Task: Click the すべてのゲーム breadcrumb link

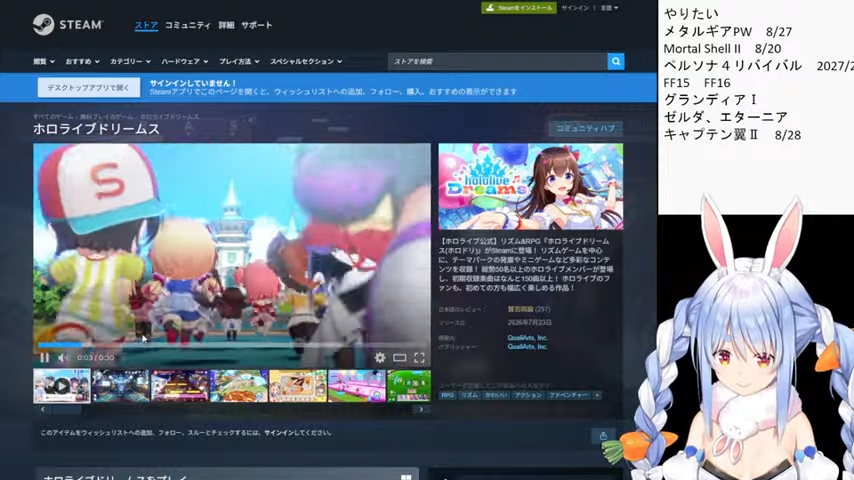Action: [53, 117]
